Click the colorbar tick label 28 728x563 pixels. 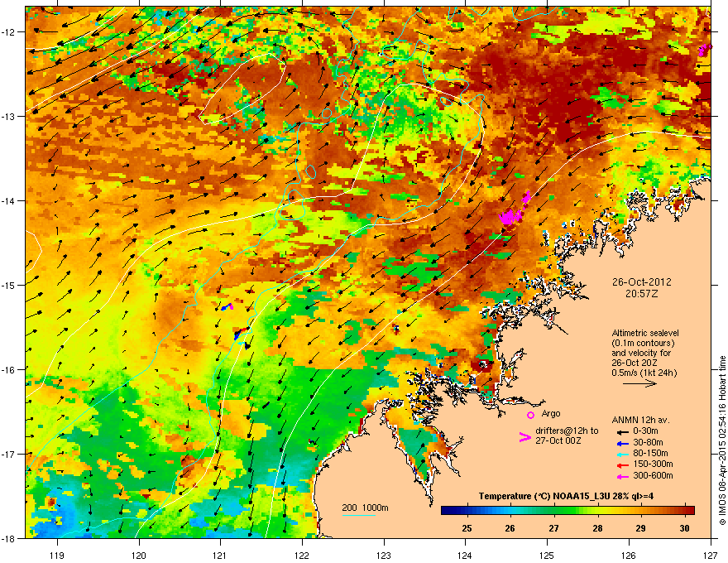click(597, 528)
